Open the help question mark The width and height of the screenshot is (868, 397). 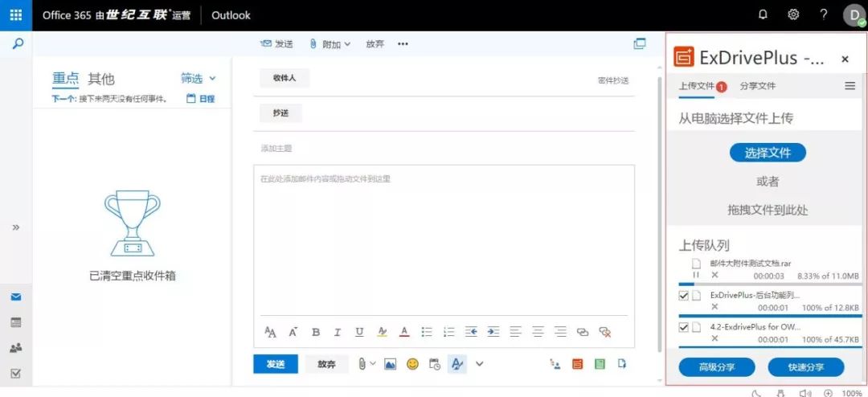pyautogui.click(x=823, y=15)
